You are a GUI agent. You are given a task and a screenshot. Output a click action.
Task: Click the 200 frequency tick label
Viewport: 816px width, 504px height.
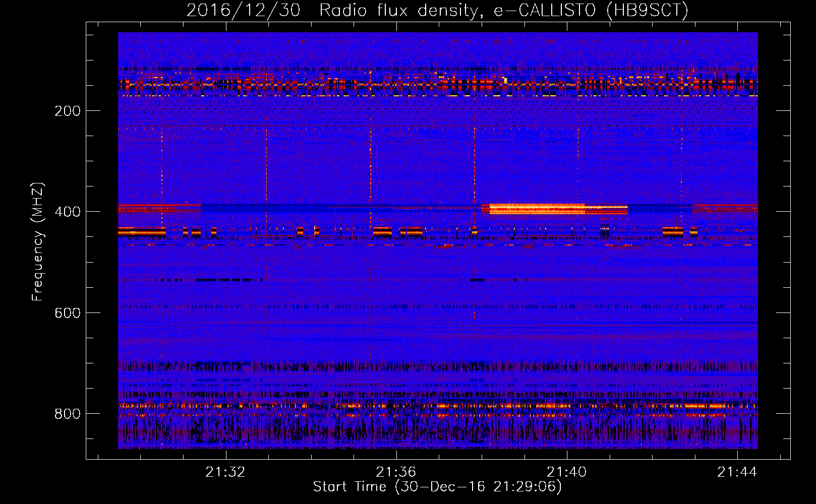coord(68,111)
